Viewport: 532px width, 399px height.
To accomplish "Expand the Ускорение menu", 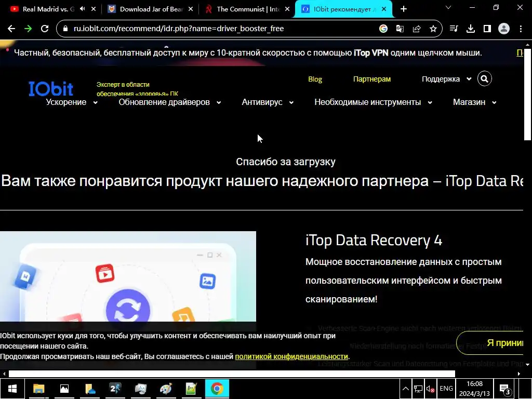I will pos(72,102).
